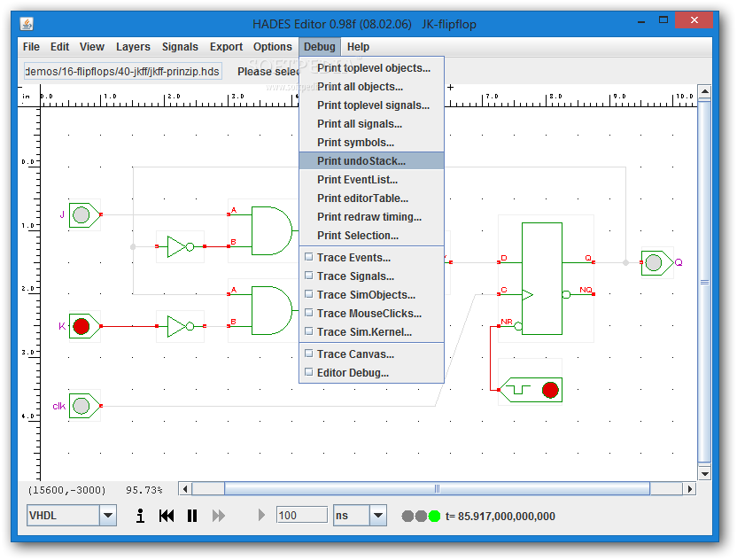Image resolution: width=737 pixels, height=560 pixels.
Task: Close the Debug menu via its header
Action: click(320, 47)
